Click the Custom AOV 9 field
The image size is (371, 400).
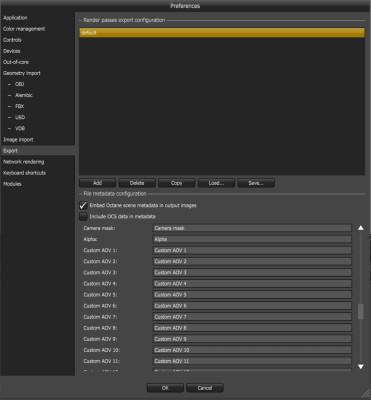point(252,339)
